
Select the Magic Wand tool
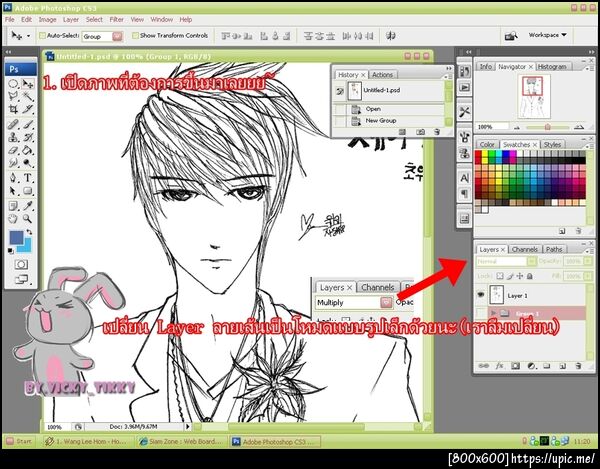pyautogui.click(x=28, y=96)
